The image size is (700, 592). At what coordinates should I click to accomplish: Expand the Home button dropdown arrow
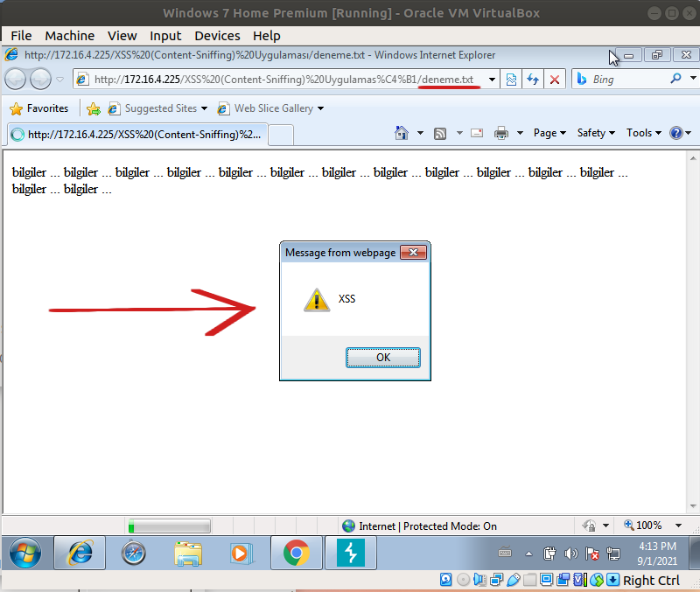[420, 133]
